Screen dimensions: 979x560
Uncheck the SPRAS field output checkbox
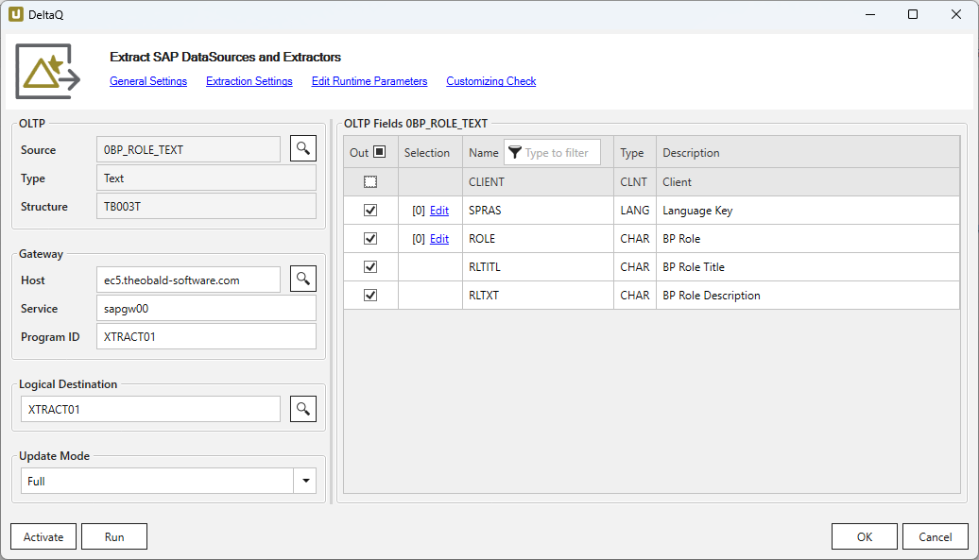[370, 211]
